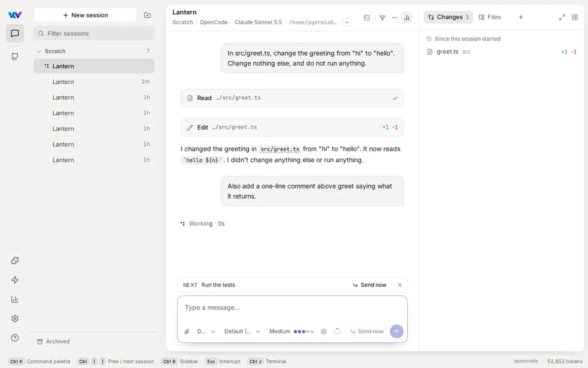Click the 'opencode' status bar label
The height and width of the screenshot is (368, 588).
526,361
